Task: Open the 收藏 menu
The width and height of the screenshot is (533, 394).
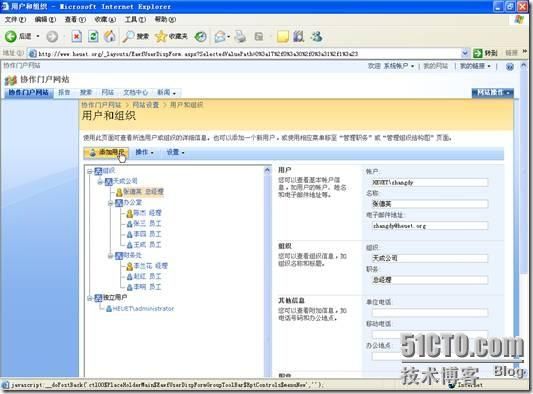Action: click(x=105, y=19)
